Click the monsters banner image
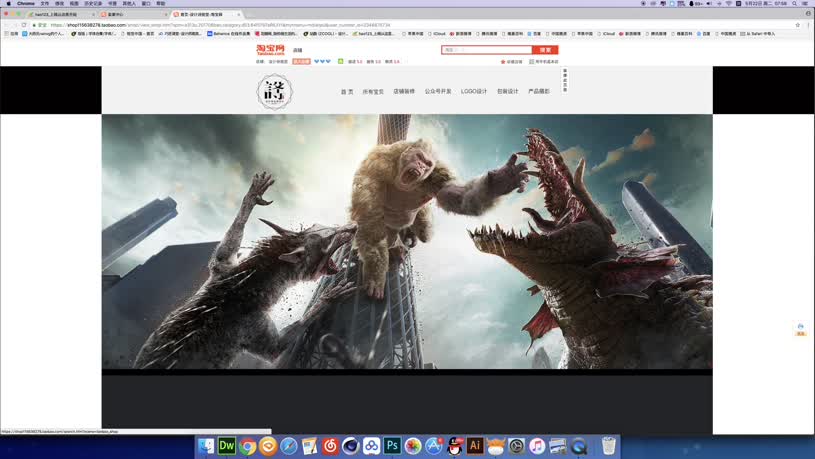 407,242
